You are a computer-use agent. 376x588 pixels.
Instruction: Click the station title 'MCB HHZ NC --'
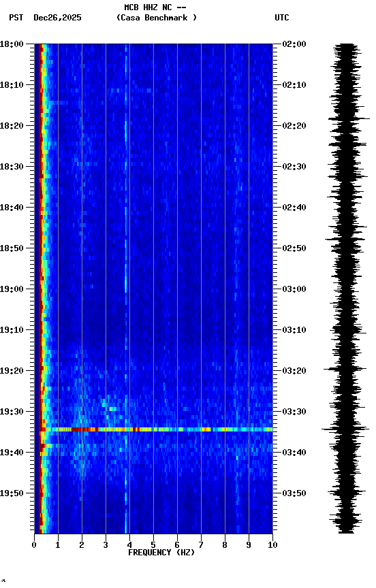tap(155, 7)
